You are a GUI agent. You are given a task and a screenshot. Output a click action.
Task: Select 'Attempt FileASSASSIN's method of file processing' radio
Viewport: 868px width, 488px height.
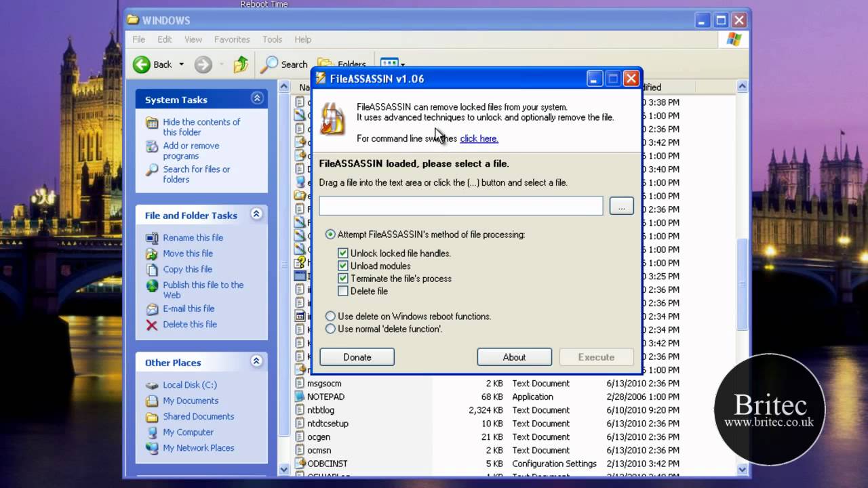[330, 235]
